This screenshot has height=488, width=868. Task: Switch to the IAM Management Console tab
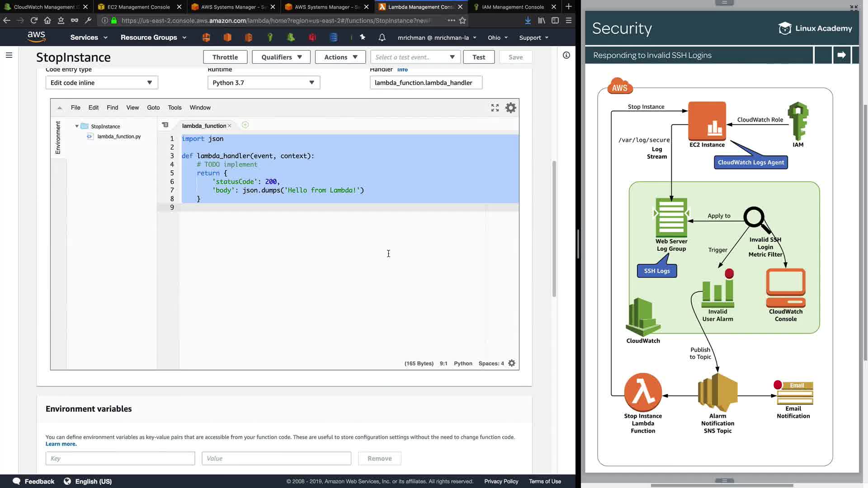[x=513, y=7]
